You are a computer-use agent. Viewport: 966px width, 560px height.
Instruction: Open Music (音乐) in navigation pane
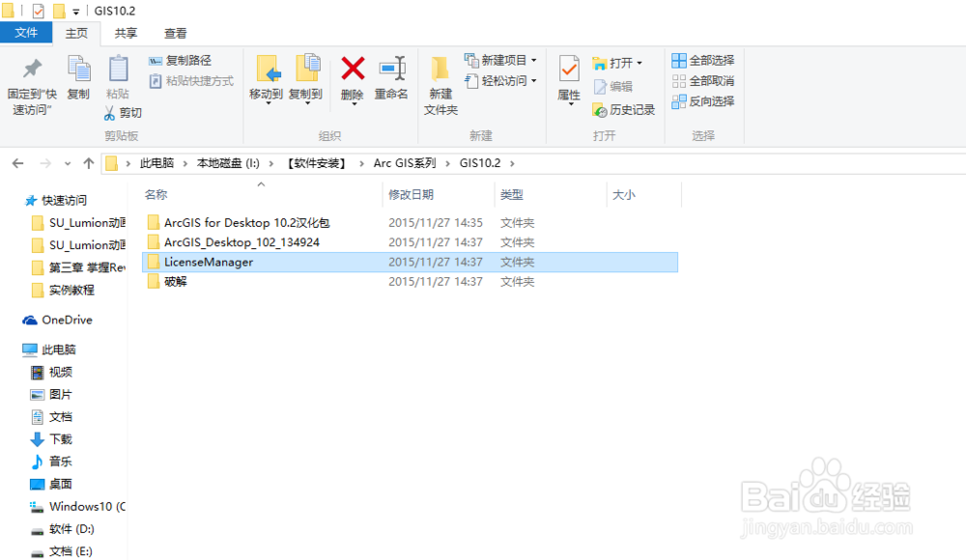pos(52,462)
